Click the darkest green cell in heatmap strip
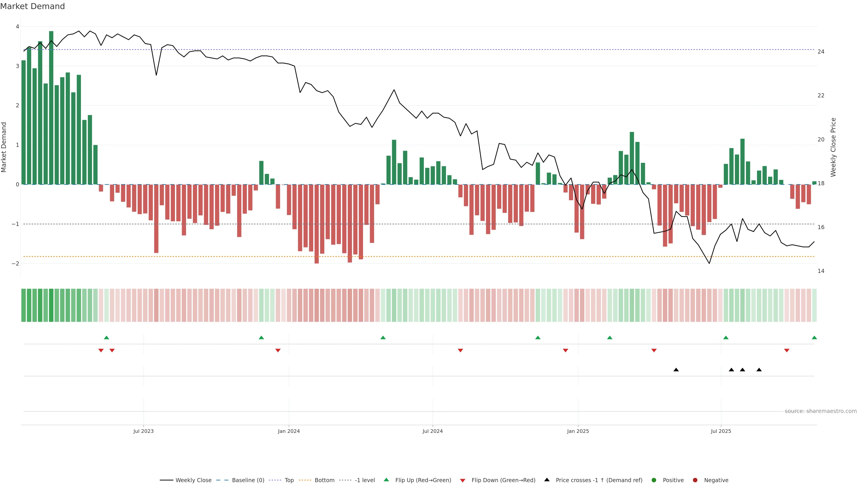Screen dimensions: 868x488 pos(51,305)
